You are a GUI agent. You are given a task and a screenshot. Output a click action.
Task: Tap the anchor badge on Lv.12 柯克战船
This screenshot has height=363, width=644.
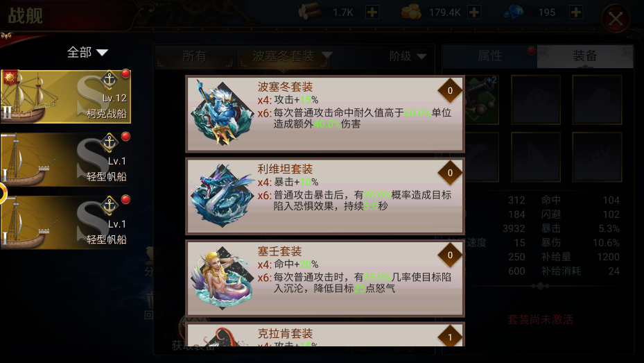tap(110, 79)
